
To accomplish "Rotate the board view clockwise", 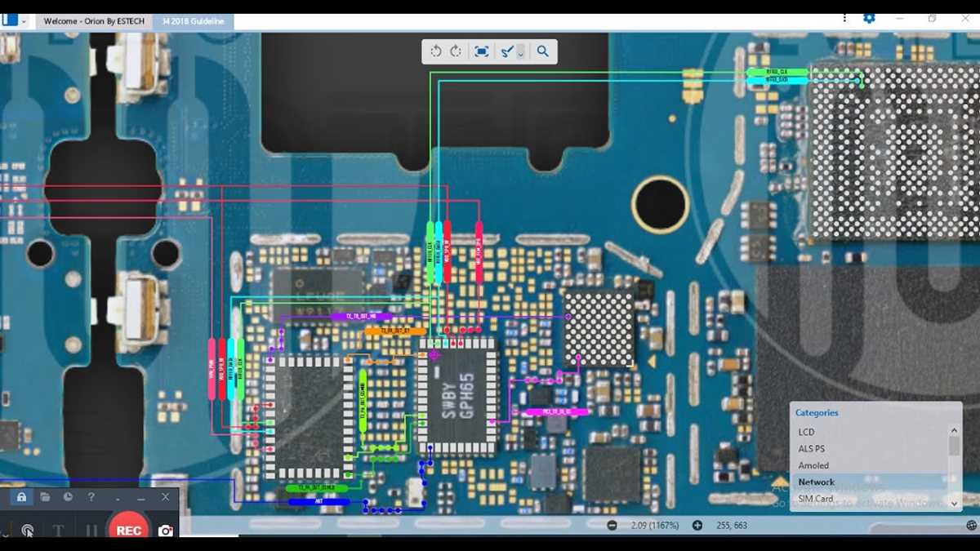I will pyautogui.click(x=456, y=51).
